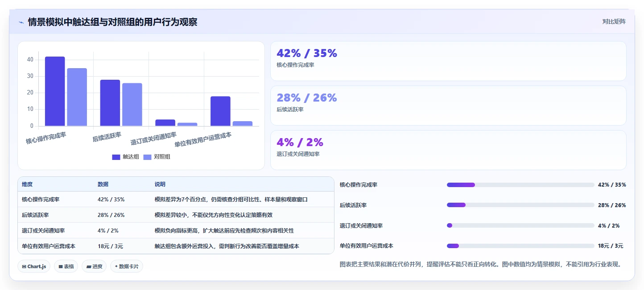
Task: Open the 4% / 2% 退订或关闭通知率 data card
Action: (x=448, y=150)
